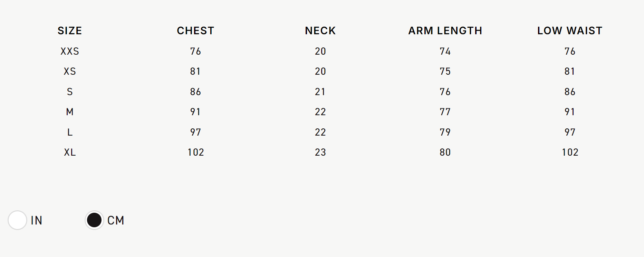Select the XXS size row label
Image resolution: width=644 pixels, height=257 pixels.
point(70,51)
